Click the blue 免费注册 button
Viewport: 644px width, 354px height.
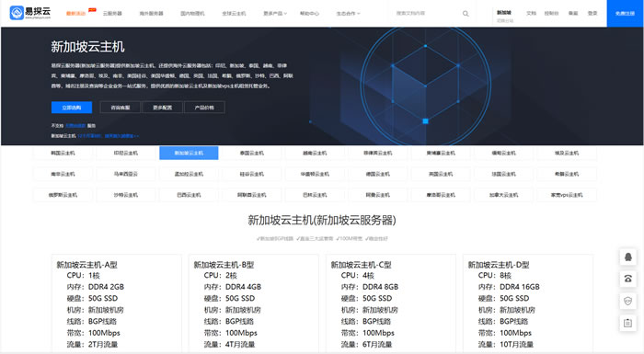click(x=625, y=14)
